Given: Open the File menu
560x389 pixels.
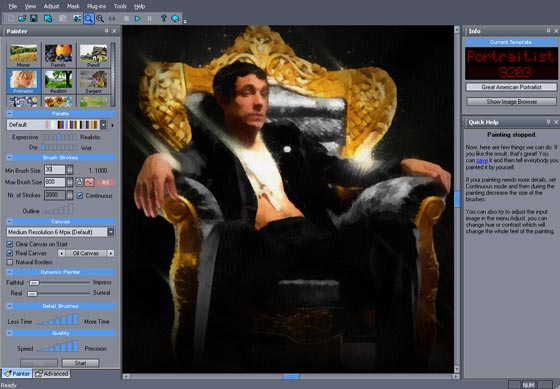Looking at the screenshot, I should click(x=12, y=6).
